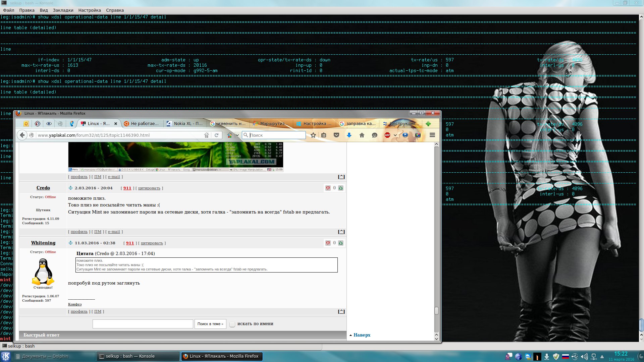Check 'искать по имени' checkbox
This screenshot has width=644, height=362.
tap(232, 324)
